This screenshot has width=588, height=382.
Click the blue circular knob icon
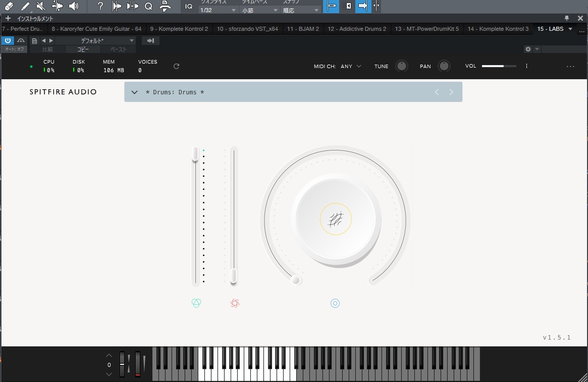(335, 303)
